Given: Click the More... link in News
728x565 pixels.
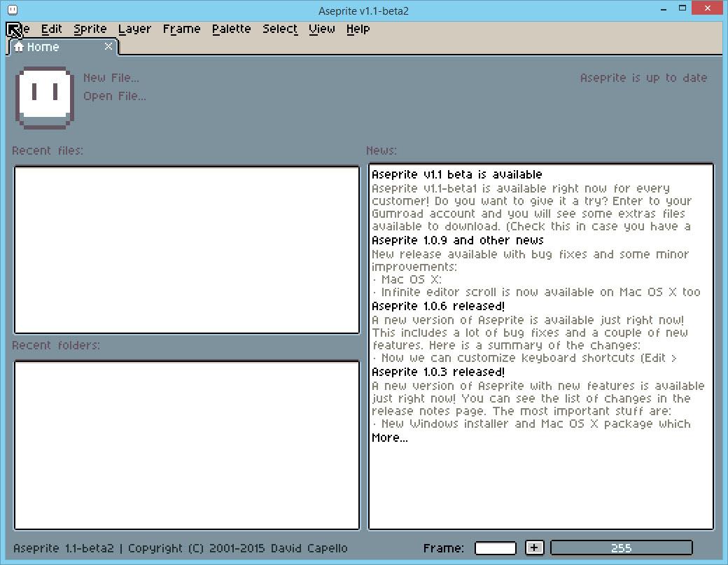Looking at the screenshot, I should [389, 438].
